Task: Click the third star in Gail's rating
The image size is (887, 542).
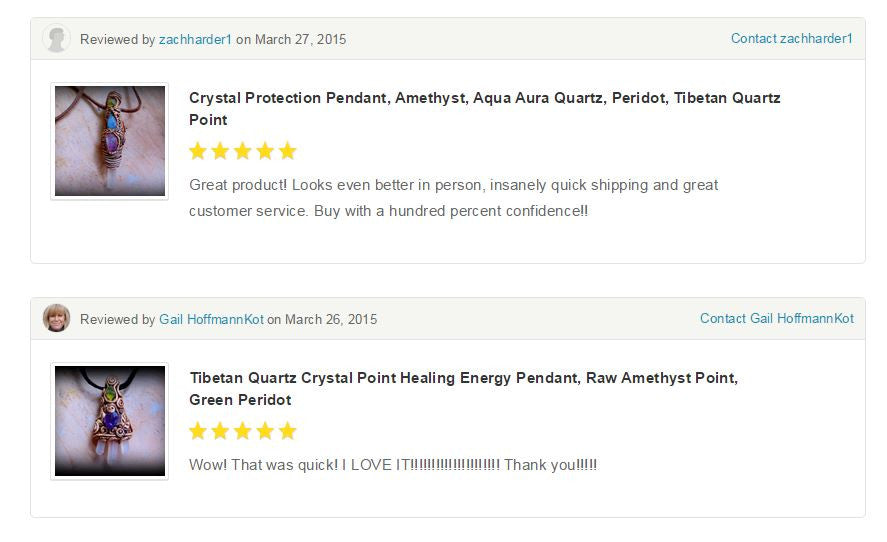Action: point(243,431)
